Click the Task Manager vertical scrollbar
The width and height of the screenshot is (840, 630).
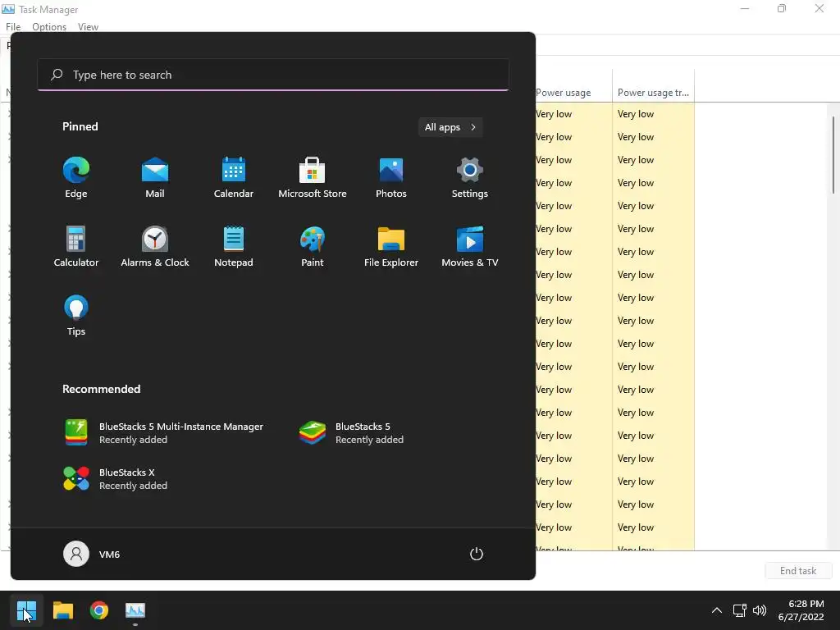point(833,155)
